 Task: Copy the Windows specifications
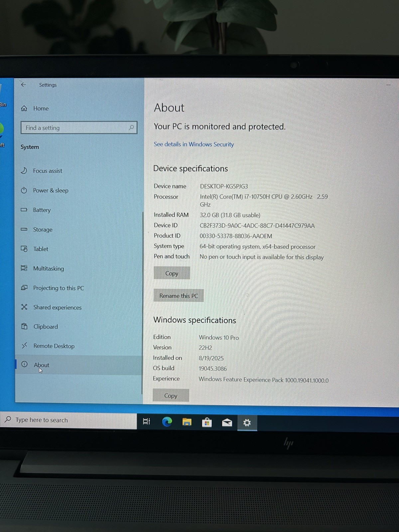(171, 396)
